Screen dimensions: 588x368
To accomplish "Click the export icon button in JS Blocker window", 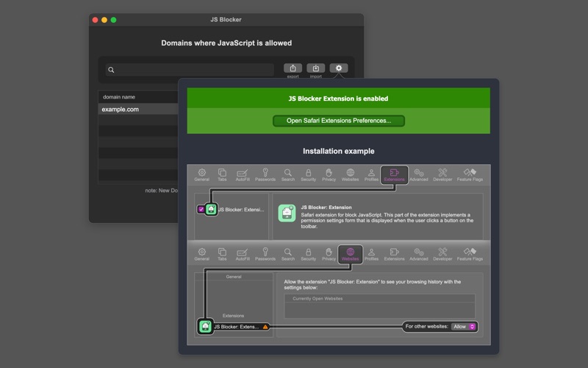I will pos(293,68).
